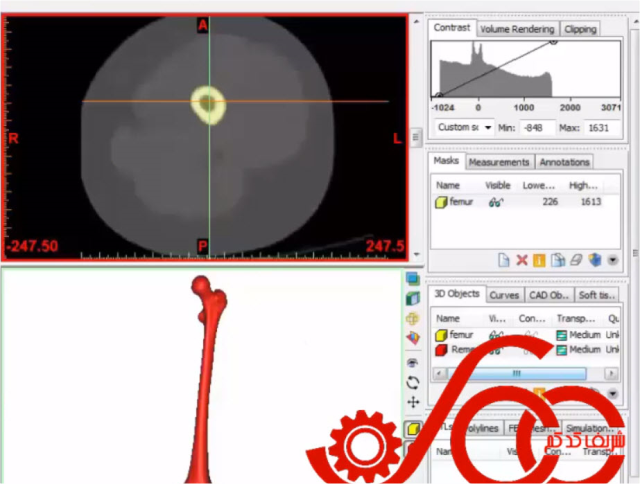This screenshot has width=640, height=484.
Task: Click the red 3D femur model
Action: tap(207, 380)
